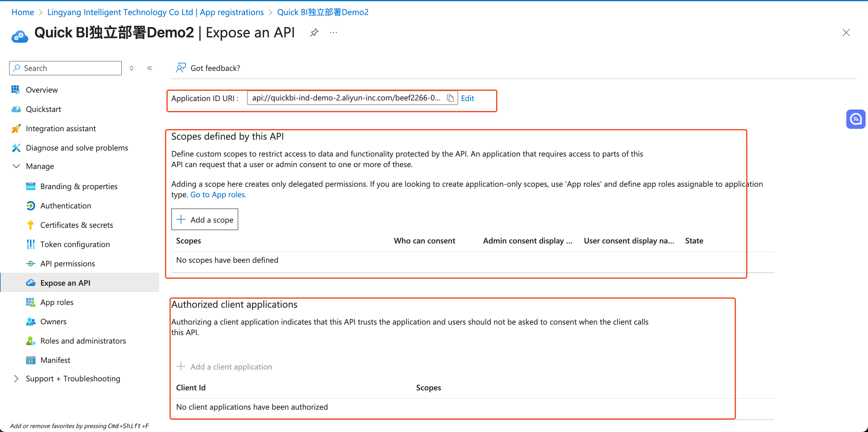Screen dimensions: 868x432
Task: Click the Got feedback person icon
Action: [181, 68]
